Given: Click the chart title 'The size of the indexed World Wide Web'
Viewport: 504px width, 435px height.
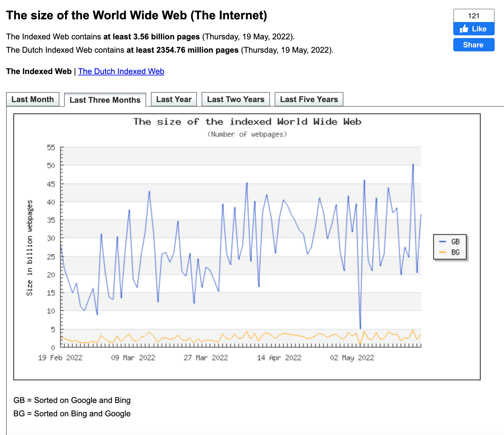Looking at the screenshot, I should point(247,121).
